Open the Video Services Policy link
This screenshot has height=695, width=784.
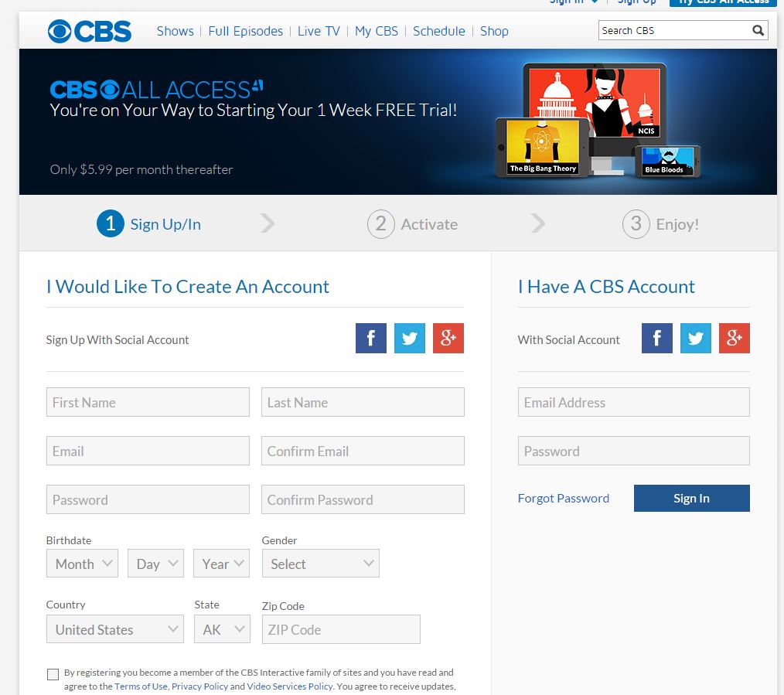(289, 686)
